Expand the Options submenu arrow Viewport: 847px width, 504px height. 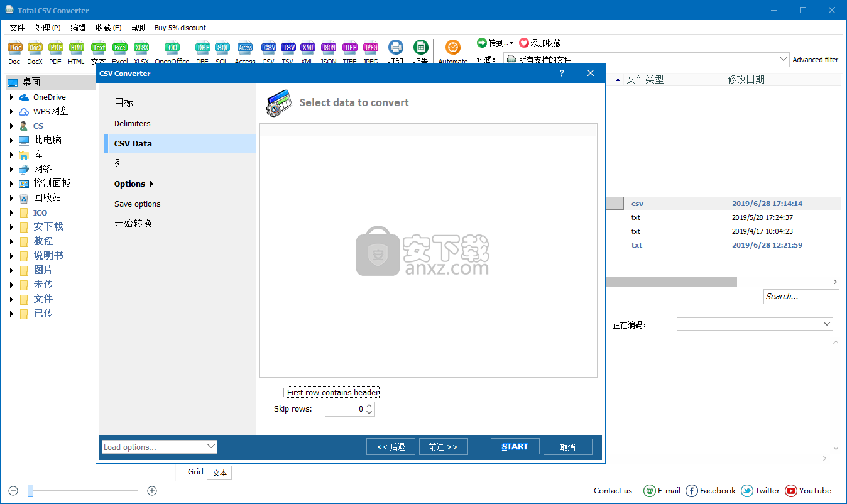pyautogui.click(x=151, y=184)
